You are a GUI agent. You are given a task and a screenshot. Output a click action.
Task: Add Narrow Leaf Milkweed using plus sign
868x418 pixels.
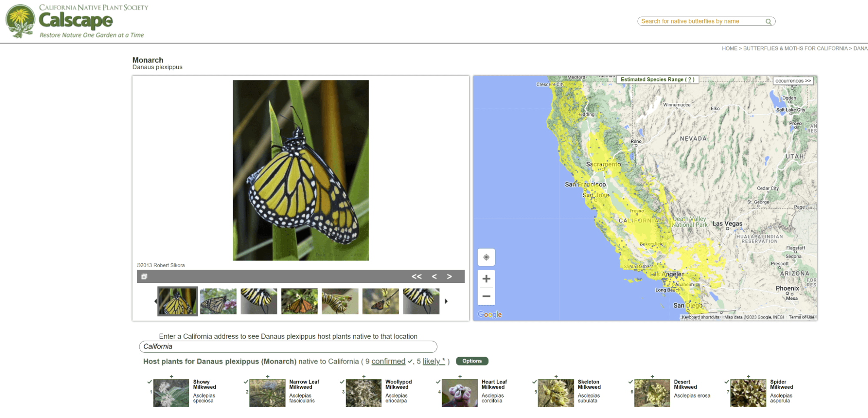(267, 377)
